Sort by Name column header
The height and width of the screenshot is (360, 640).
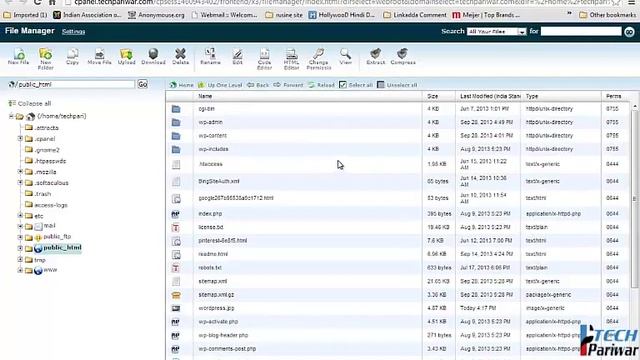pyautogui.click(x=205, y=96)
